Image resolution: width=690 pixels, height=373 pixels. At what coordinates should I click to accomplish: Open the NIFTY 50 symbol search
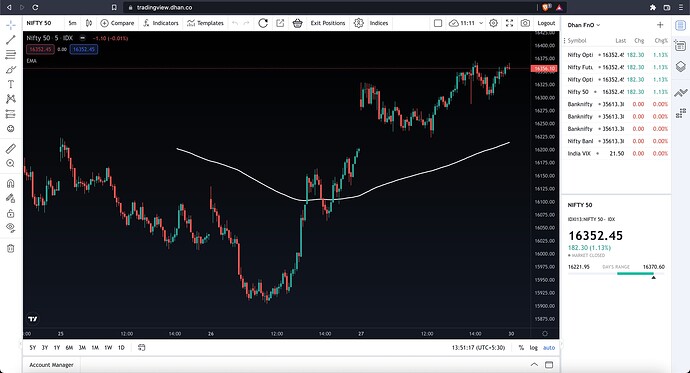tap(39, 23)
